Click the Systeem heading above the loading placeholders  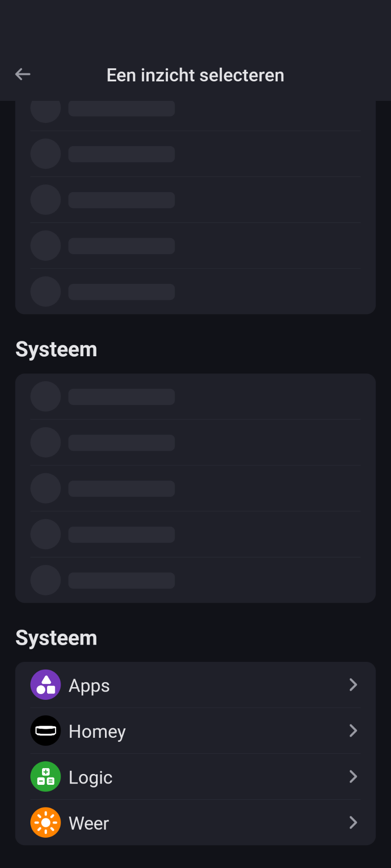click(56, 349)
